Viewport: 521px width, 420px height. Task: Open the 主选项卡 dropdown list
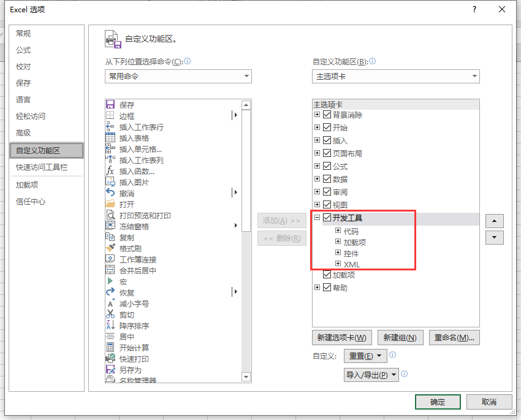click(396, 77)
